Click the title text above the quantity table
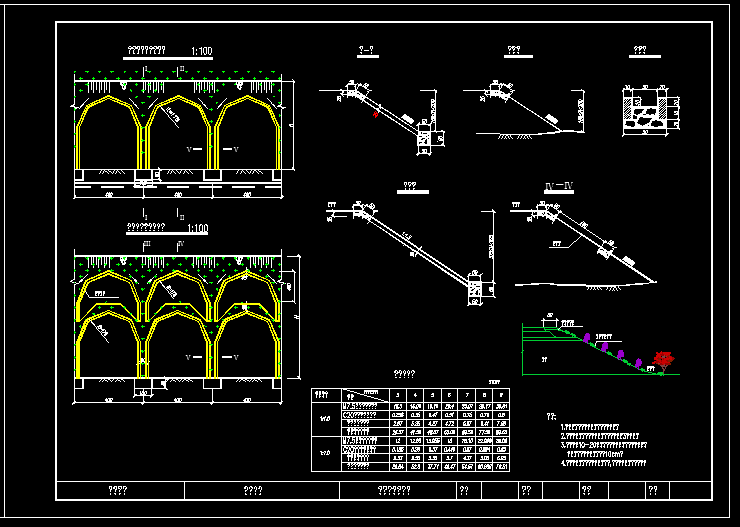The height and width of the screenshot is (527, 740). [x=403, y=374]
